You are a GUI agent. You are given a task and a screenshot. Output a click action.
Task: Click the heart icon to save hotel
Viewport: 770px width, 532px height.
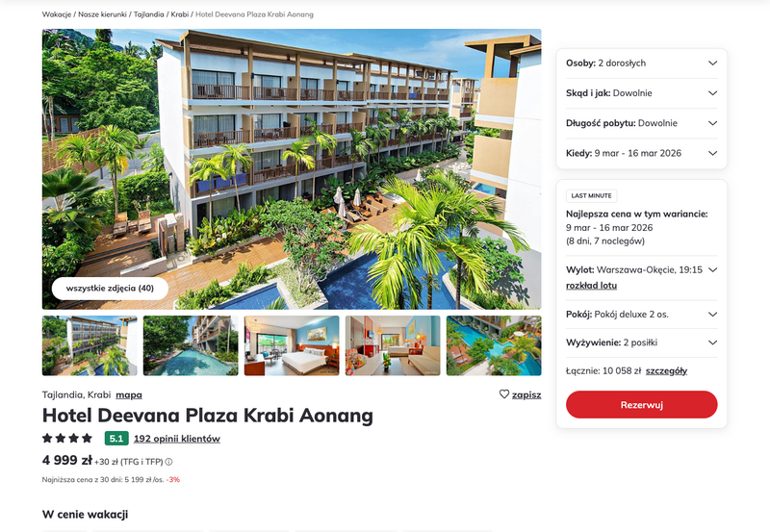pyautogui.click(x=503, y=394)
